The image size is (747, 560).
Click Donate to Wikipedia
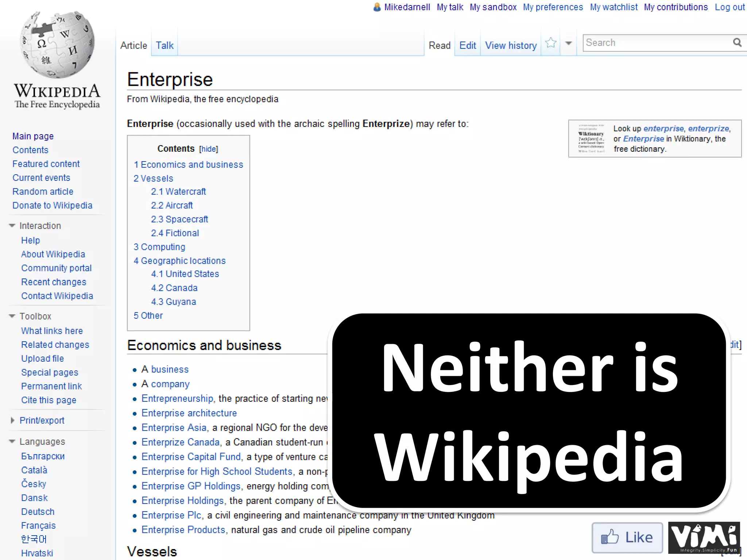(52, 205)
